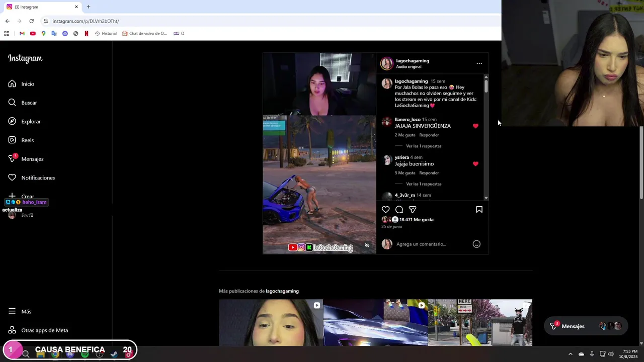
Task: Go back in the browser
Action: [7, 21]
